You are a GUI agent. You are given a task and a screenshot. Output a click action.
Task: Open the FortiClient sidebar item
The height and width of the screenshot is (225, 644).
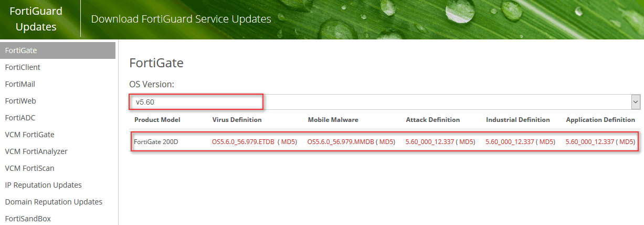(23, 67)
